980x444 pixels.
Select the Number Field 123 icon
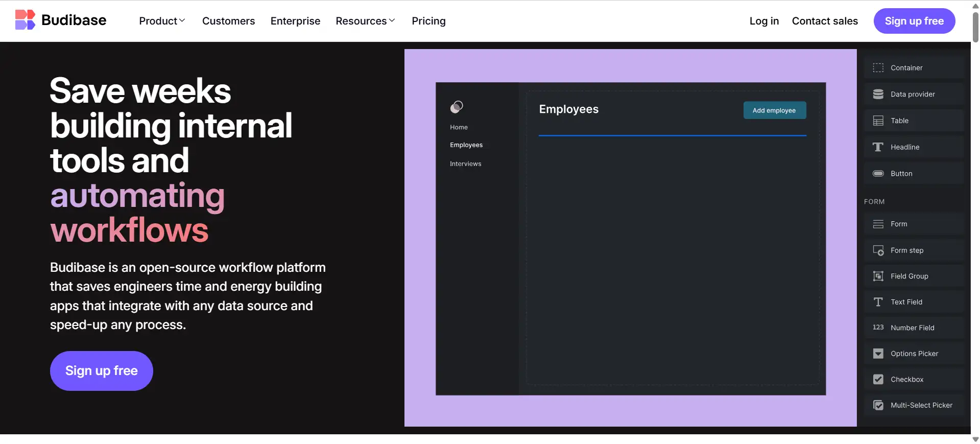[x=878, y=328]
